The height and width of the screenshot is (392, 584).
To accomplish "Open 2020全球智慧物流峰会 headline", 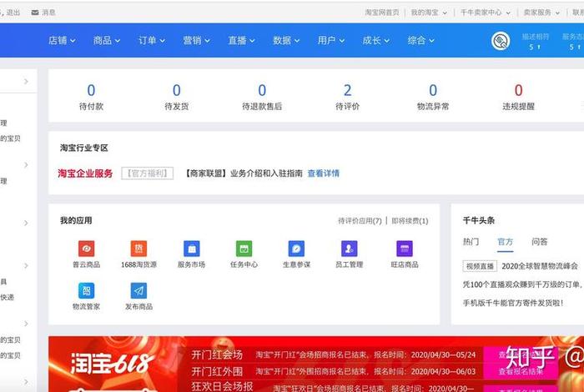I will pyautogui.click(x=540, y=266).
